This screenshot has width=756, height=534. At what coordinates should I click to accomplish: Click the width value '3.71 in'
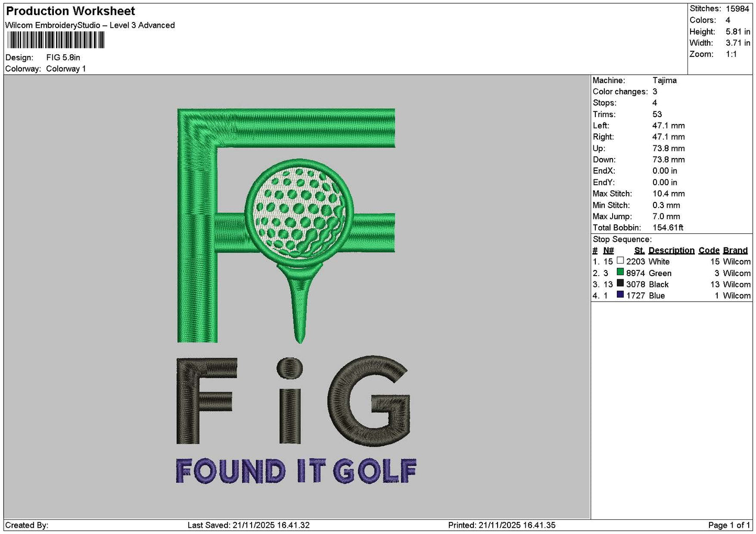click(x=738, y=43)
